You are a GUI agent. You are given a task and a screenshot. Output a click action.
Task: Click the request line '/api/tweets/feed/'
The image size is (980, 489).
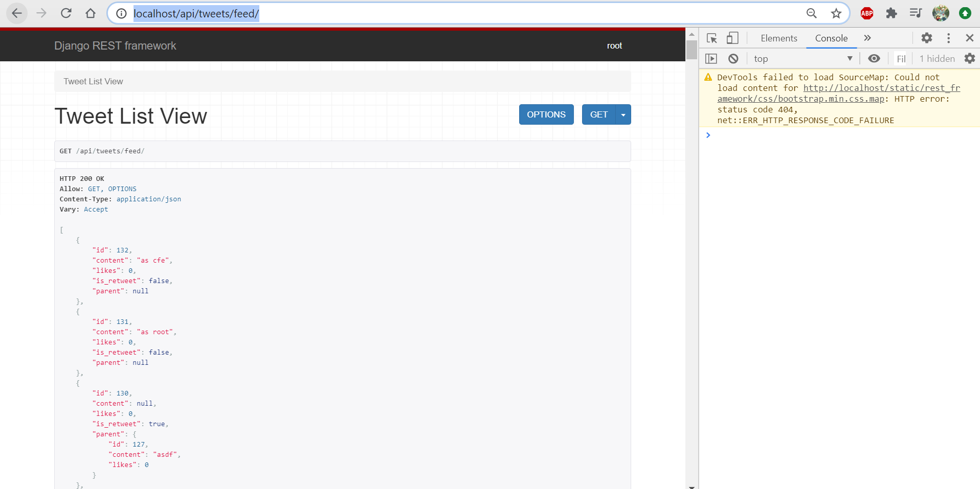click(x=110, y=151)
